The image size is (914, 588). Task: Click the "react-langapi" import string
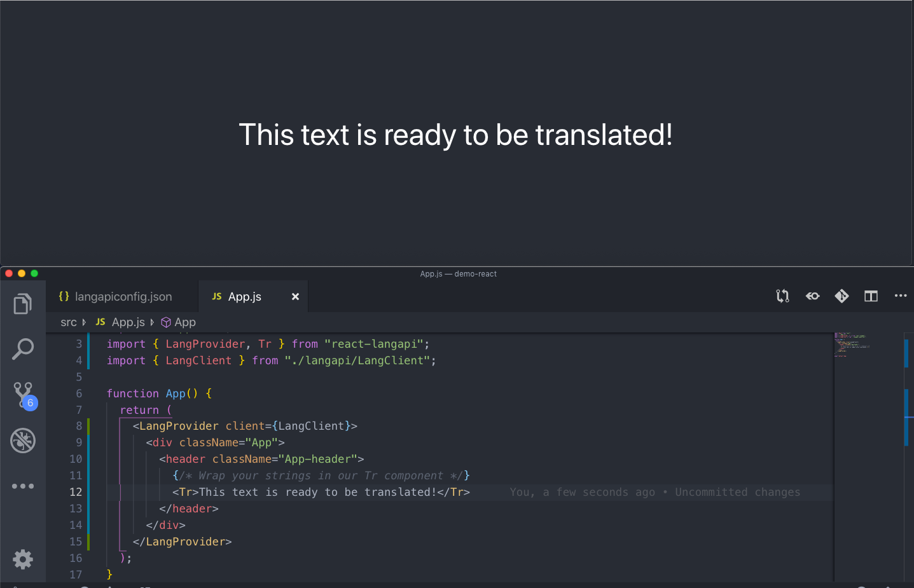click(x=373, y=344)
